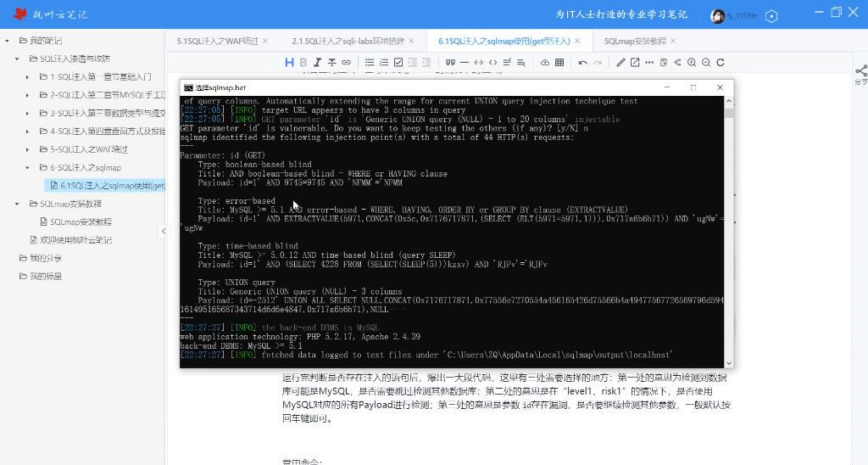Zoom out the note view
868x465 pixels.
tap(706, 63)
